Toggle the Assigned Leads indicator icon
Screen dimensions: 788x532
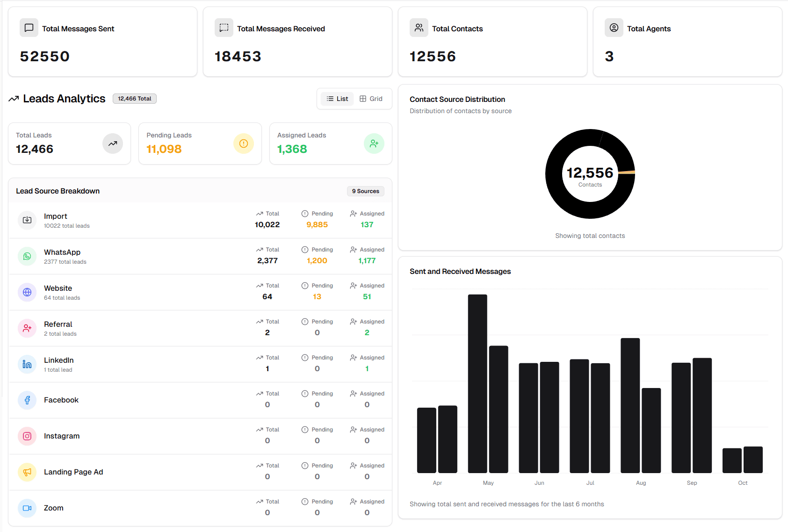374,144
